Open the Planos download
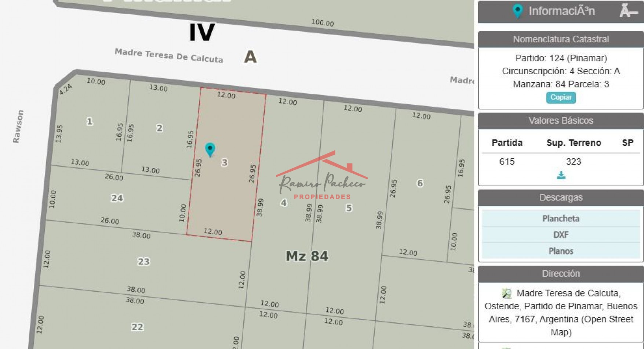Image resolution: width=644 pixels, height=349 pixels. pos(560,251)
